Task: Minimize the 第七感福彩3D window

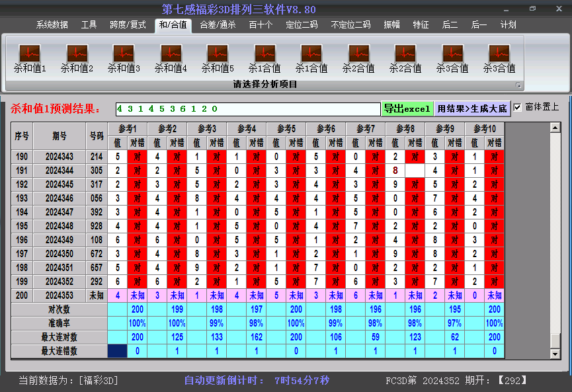Action: (507, 9)
